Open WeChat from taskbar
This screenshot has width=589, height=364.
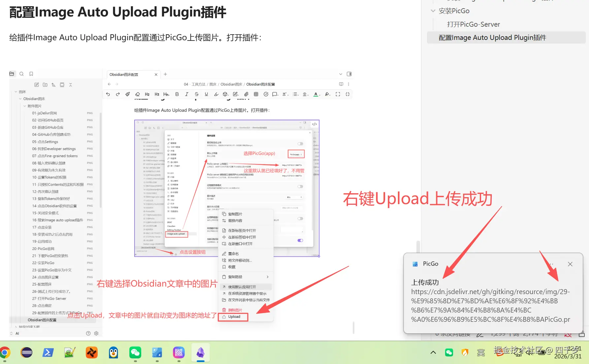[x=135, y=353]
